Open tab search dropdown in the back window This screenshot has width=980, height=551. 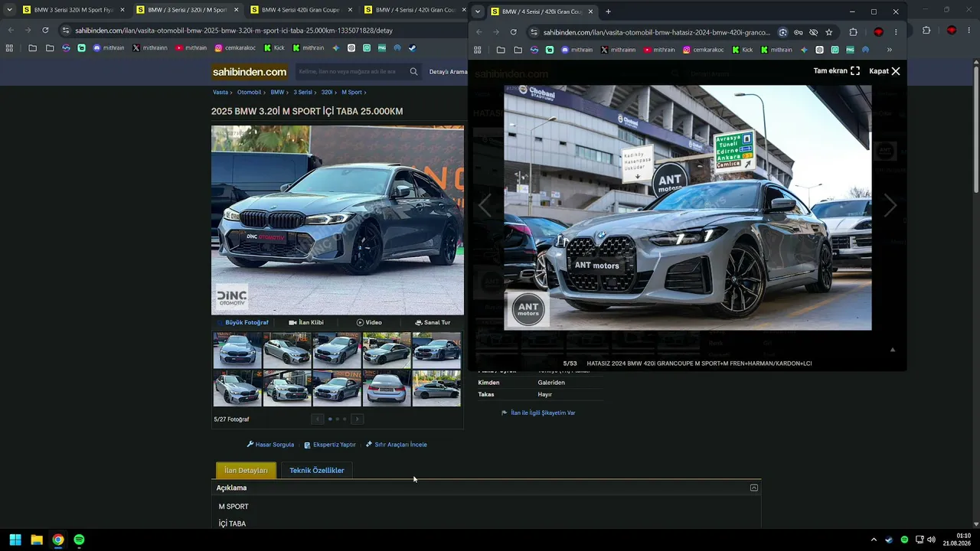9,10
